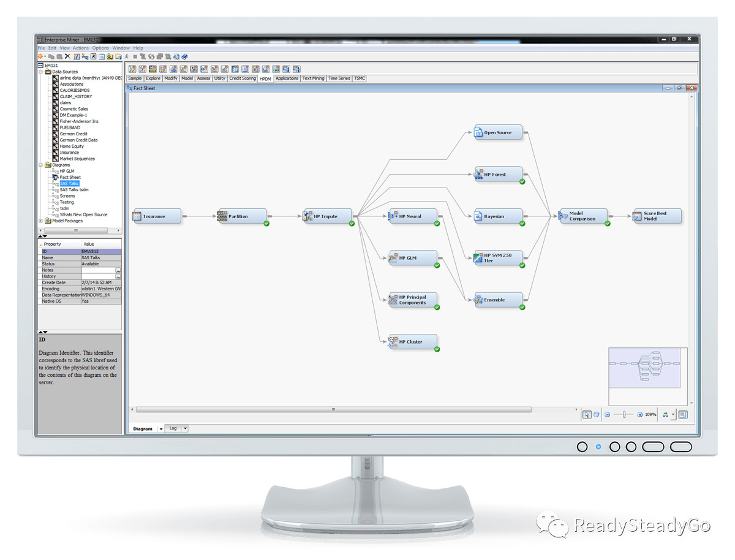The width and height of the screenshot is (735, 560).
Task: Toggle the diagram overview window button
Action: 683,415
